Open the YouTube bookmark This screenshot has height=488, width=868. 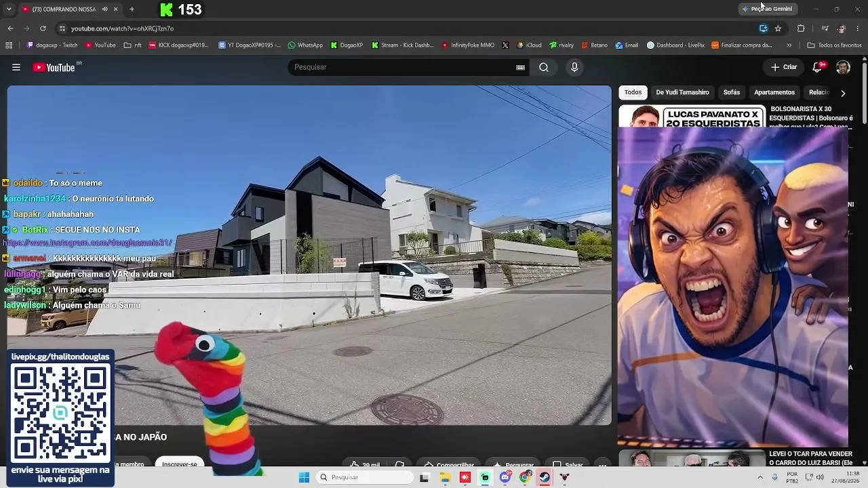(100, 45)
